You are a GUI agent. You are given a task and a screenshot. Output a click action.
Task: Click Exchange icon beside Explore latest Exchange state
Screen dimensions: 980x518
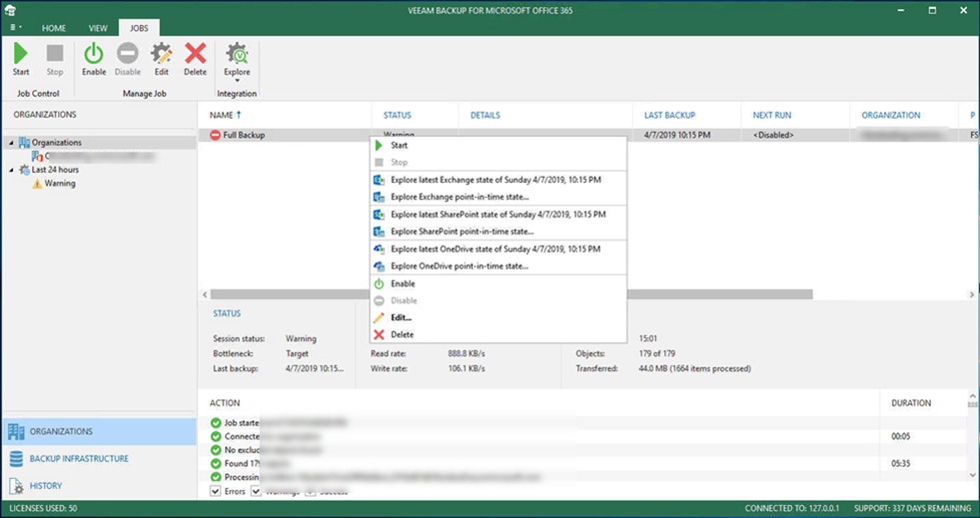[379, 180]
